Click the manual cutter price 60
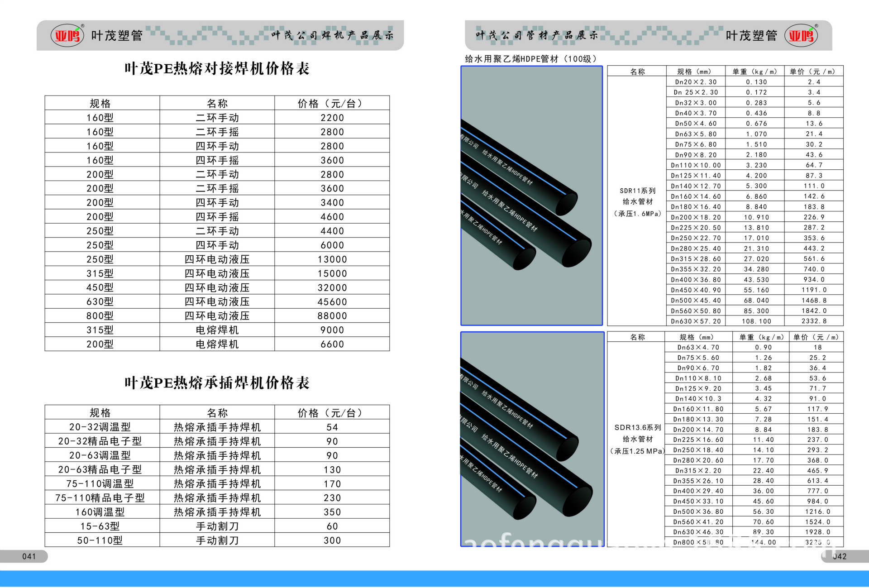This screenshot has height=588, width=869. 332,526
